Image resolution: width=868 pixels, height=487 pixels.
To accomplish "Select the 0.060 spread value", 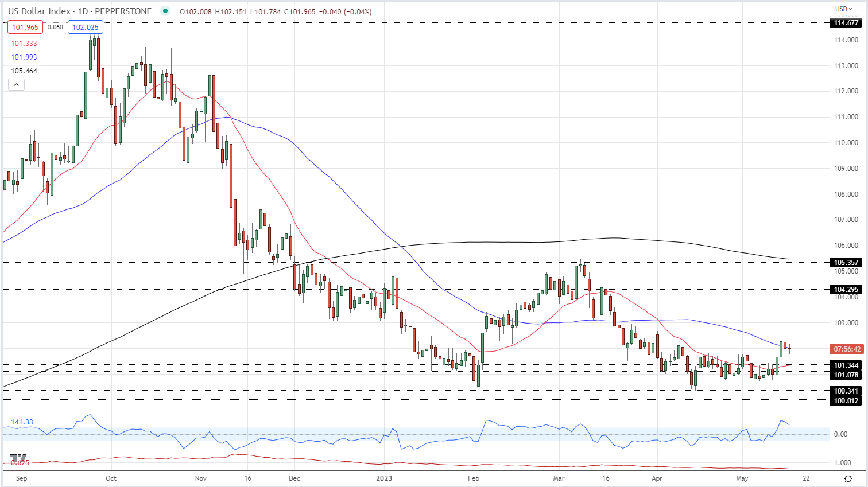I will [x=55, y=27].
